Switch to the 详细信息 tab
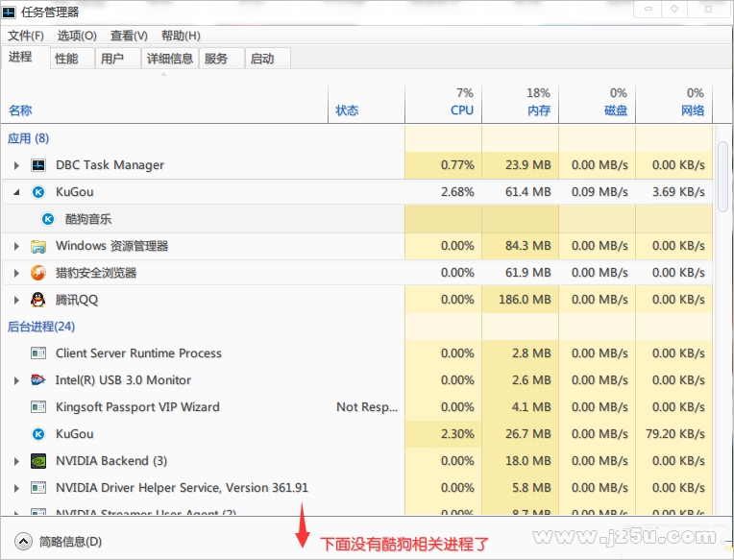The height and width of the screenshot is (560, 734). 170,59
